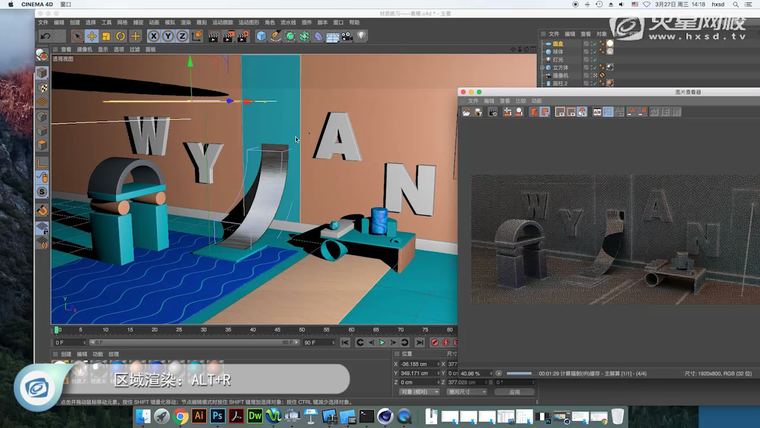
Task: Open the 对象 (相对) coordinate dropdown
Action: coord(418,392)
